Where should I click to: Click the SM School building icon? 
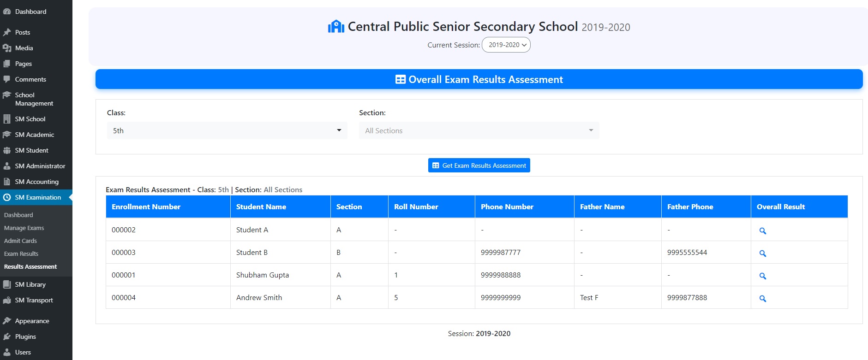tap(7, 119)
